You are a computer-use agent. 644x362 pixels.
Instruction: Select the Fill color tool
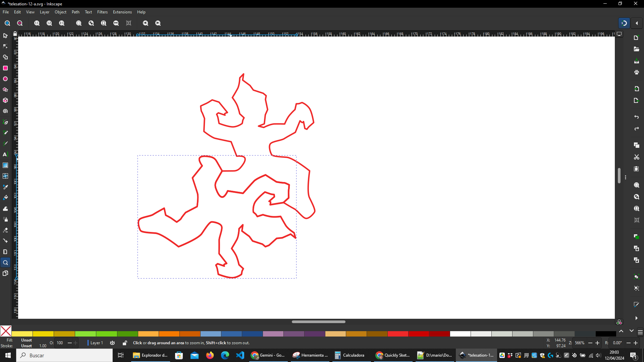pyautogui.click(x=5, y=197)
